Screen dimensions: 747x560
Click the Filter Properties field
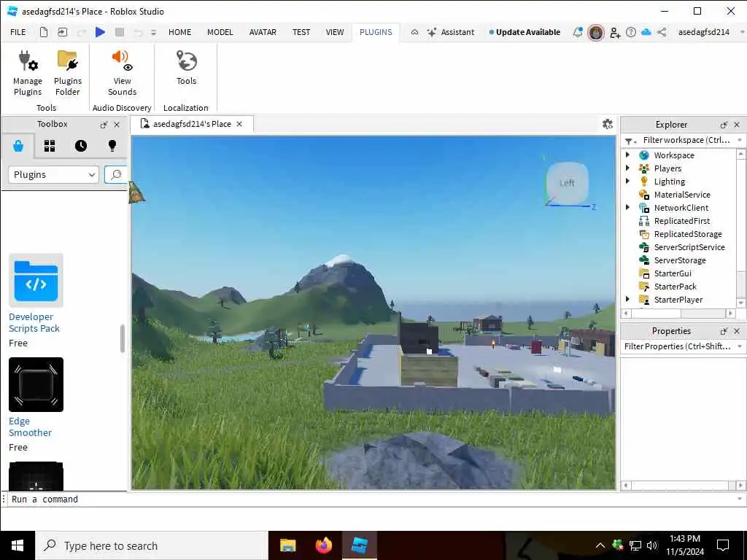click(678, 346)
